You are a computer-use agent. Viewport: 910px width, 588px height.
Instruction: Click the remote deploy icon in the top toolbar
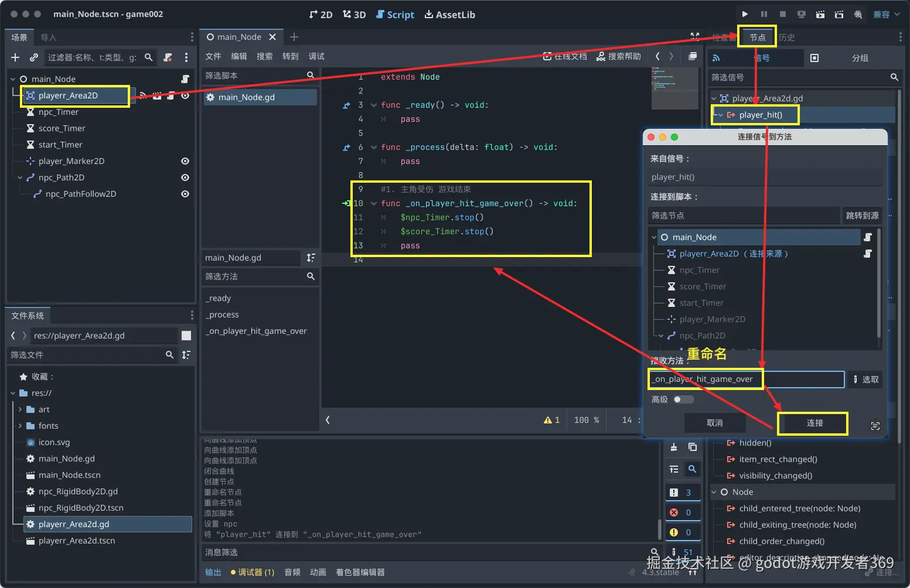[x=801, y=14]
